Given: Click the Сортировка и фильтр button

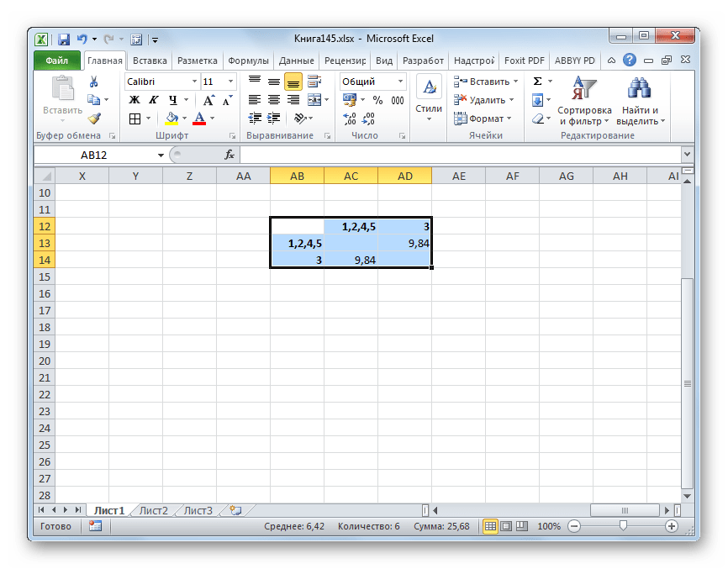Looking at the screenshot, I should tap(584, 101).
